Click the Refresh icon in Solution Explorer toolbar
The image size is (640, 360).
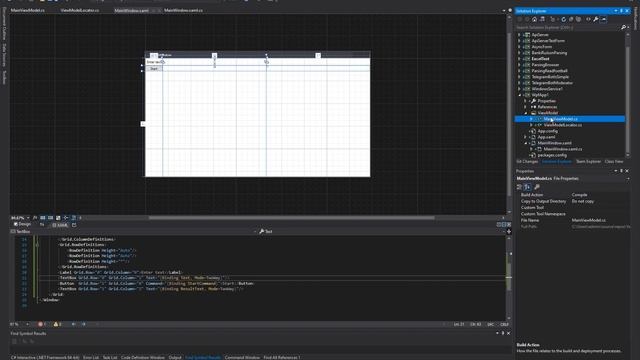coord(564,19)
